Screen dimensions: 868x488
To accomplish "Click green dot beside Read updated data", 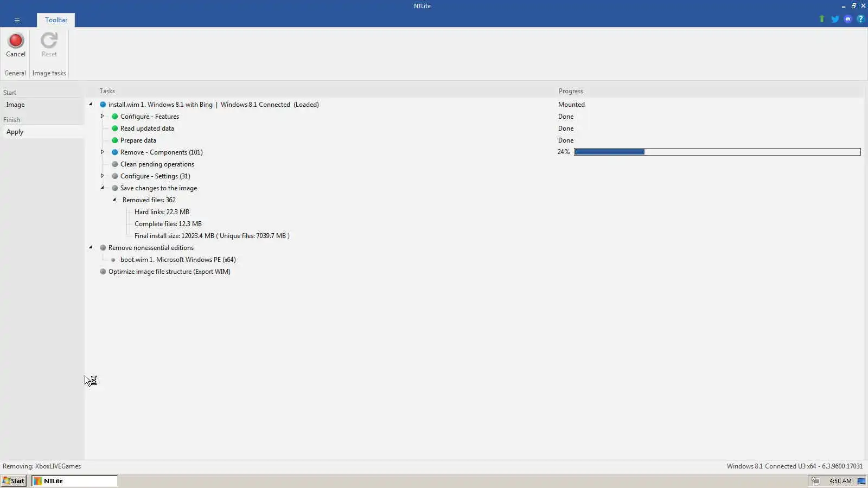I will pyautogui.click(x=114, y=129).
